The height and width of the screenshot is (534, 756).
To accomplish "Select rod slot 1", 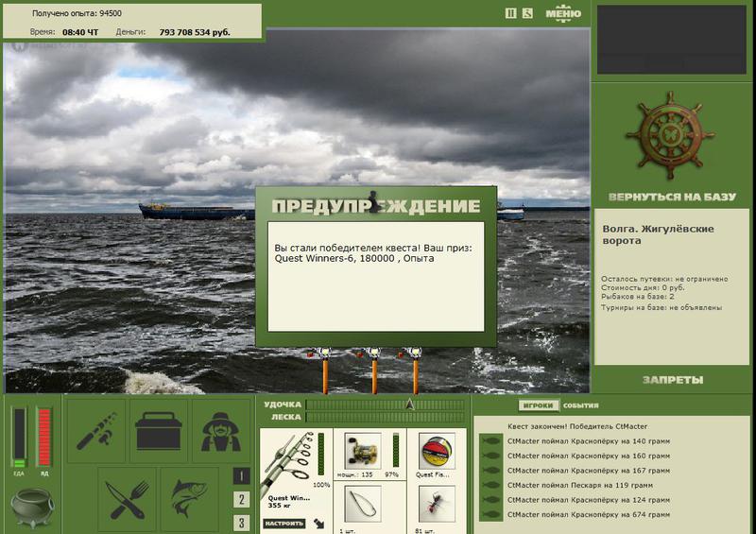I will tap(242, 476).
